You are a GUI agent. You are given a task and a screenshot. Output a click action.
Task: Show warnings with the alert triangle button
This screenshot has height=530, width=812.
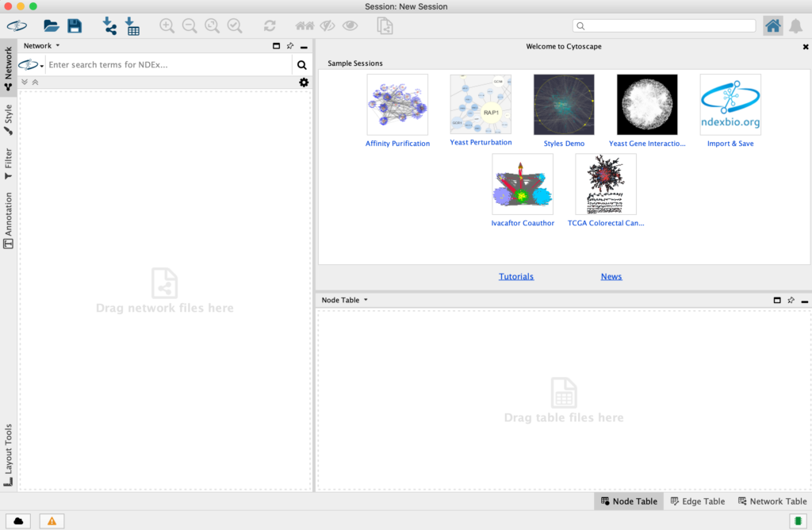[52, 520]
